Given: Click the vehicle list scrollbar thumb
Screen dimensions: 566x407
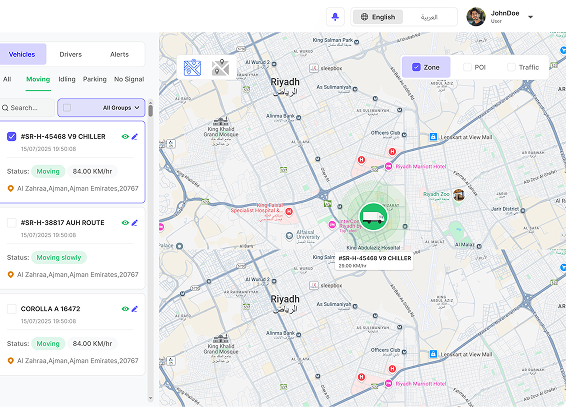Looking at the screenshot, I should tap(151, 110).
